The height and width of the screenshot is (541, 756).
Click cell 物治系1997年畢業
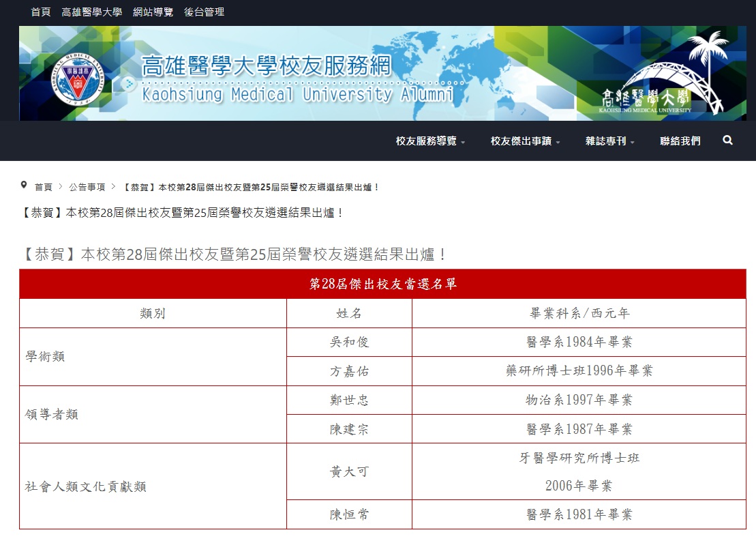tap(579, 400)
